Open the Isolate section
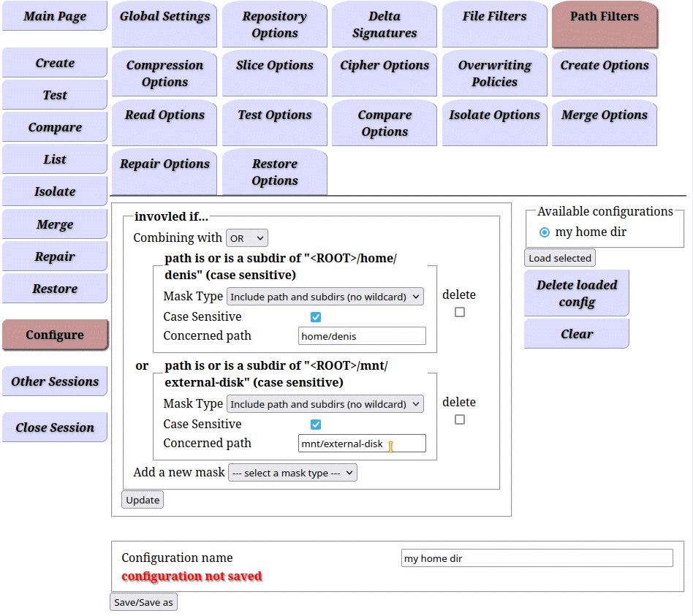Image resolution: width=693 pixels, height=616 pixels. point(54,191)
